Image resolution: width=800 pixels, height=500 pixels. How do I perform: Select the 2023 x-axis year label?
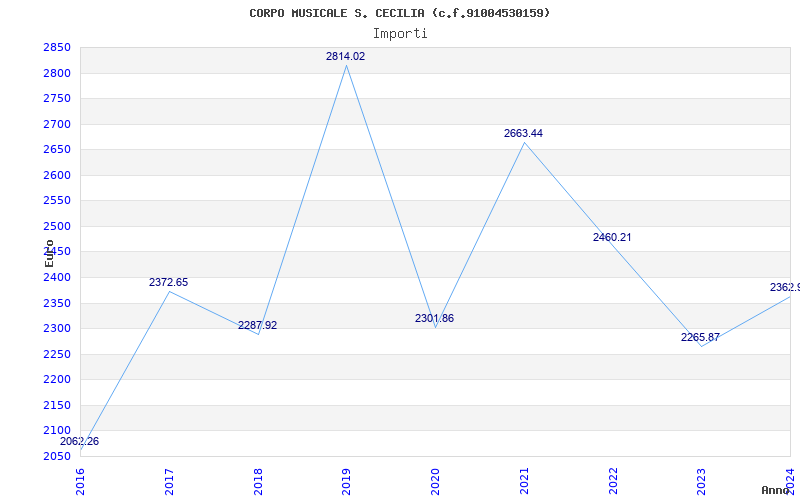(x=702, y=481)
